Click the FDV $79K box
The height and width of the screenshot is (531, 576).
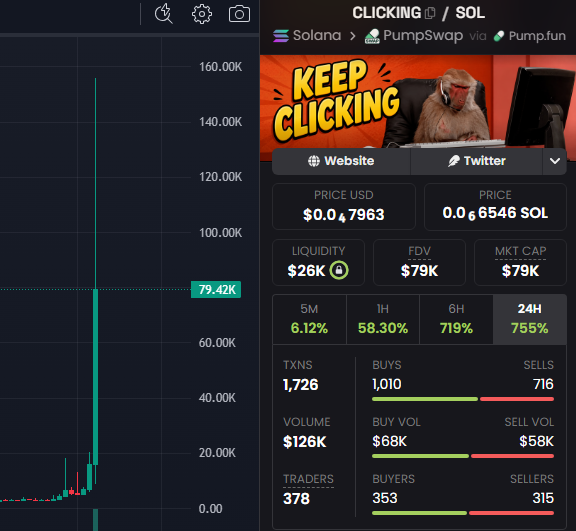(420, 262)
